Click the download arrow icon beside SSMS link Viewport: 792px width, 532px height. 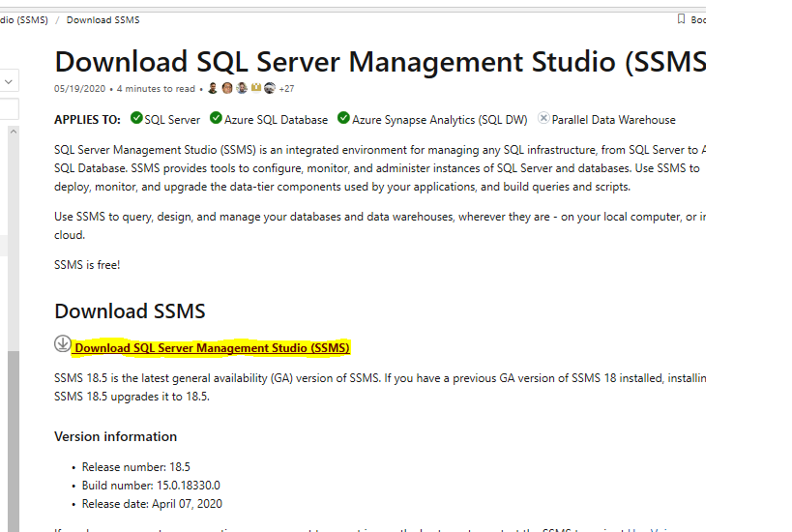click(x=63, y=343)
